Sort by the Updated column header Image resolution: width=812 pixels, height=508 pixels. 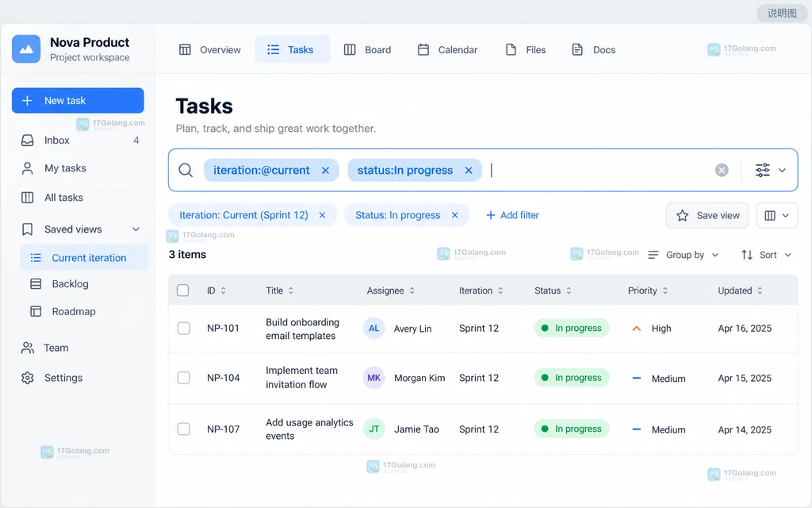pyautogui.click(x=741, y=291)
